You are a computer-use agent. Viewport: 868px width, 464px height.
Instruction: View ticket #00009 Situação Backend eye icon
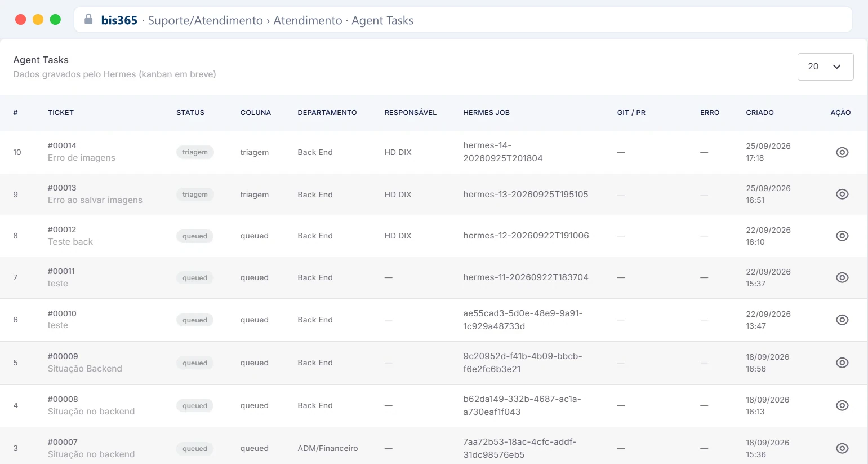point(842,363)
